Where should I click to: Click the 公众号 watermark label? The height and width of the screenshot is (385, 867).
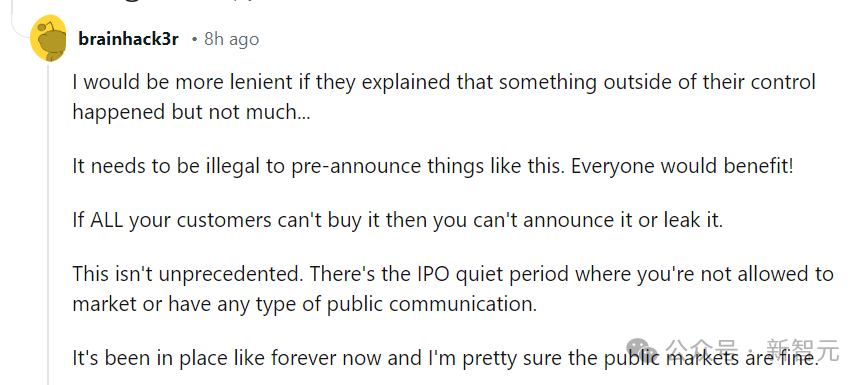702,351
